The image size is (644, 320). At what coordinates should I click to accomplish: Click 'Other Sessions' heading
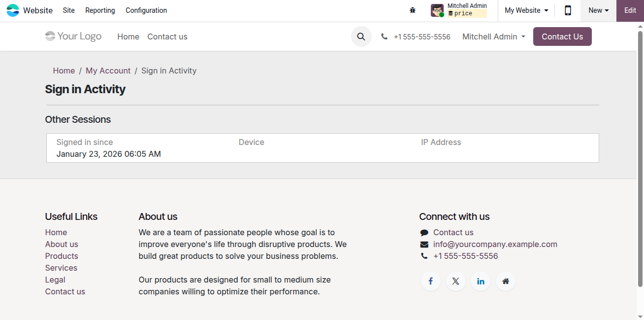78,119
